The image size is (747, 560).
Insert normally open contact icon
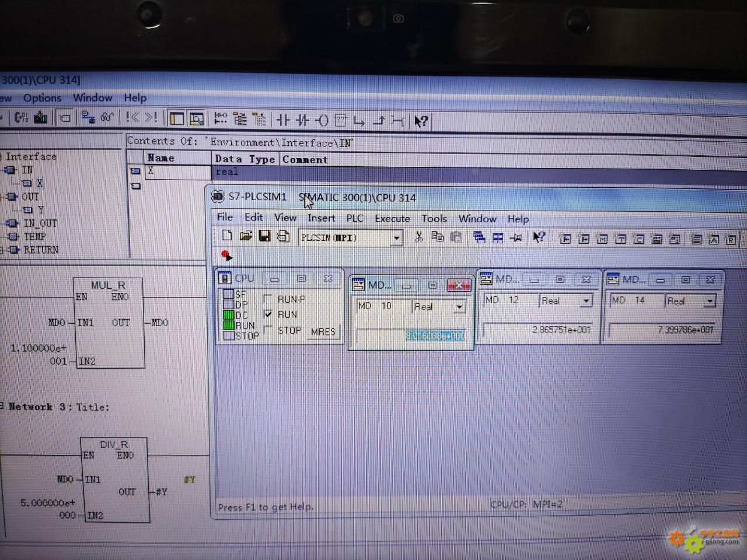point(283,120)
